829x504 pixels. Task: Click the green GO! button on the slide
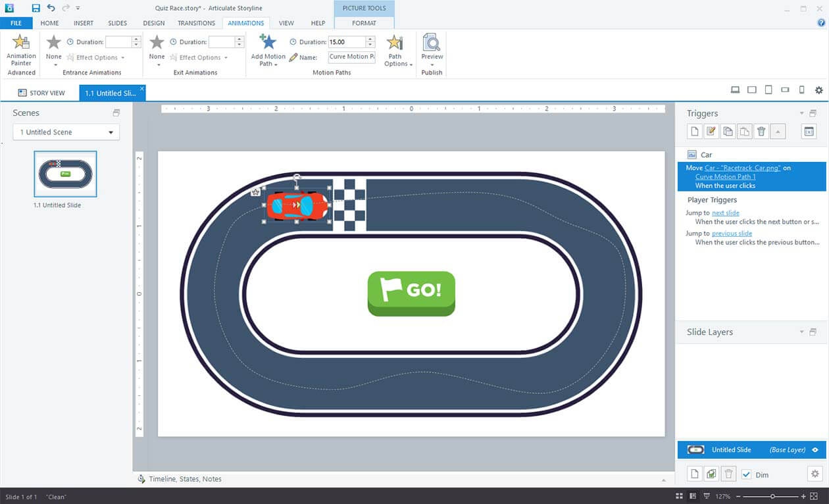click(x=411, y=292)
